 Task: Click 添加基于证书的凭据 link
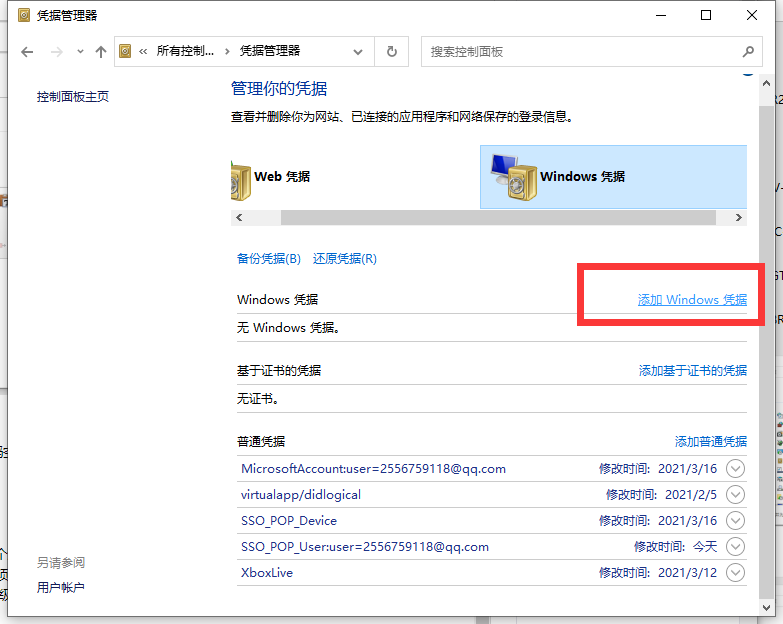coord(692,370)
